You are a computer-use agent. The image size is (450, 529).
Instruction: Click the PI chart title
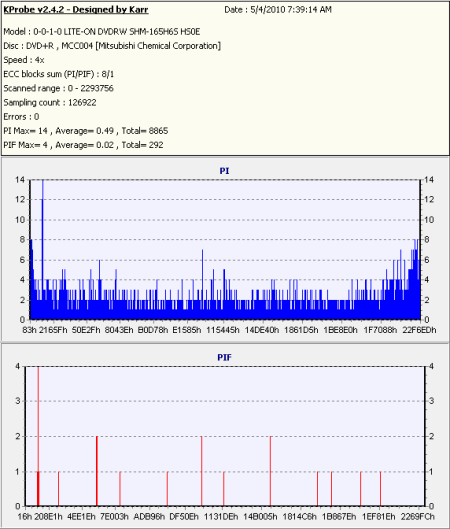pos(224,171)
